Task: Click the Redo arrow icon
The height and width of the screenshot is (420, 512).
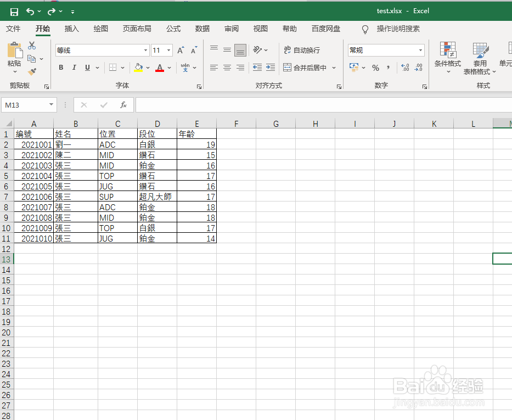Action: (x=52, y=12)
